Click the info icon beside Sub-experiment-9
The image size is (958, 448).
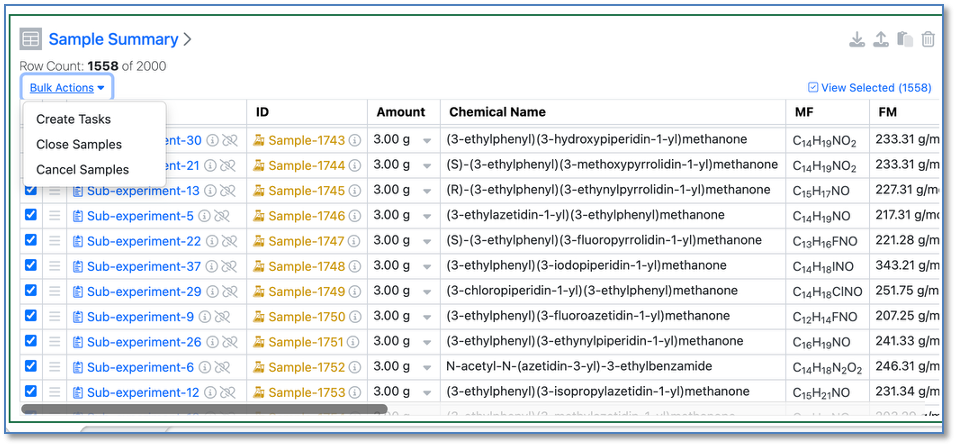coord(204,317)
